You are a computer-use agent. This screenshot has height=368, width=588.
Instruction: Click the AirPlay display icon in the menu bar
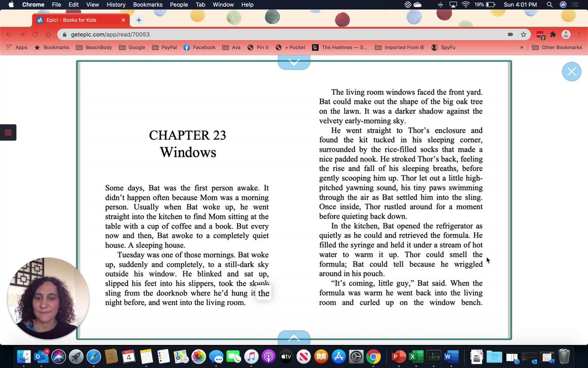point(453,5)
